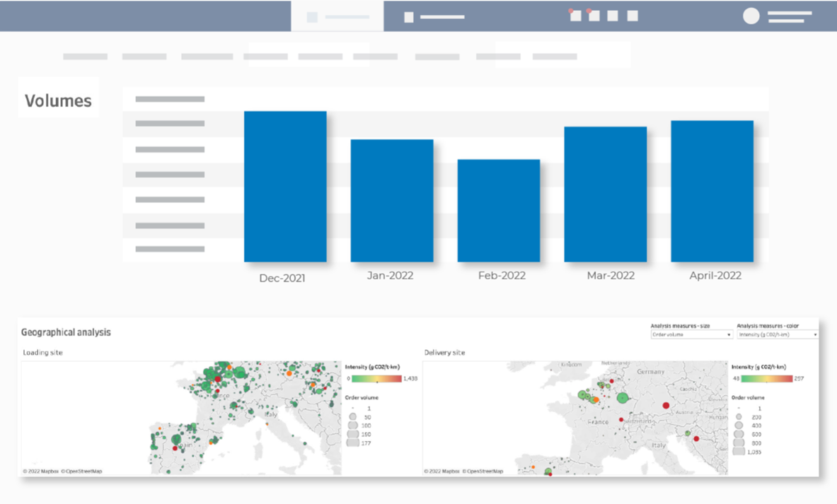The height and width of the screenshot is (504, 837).
Task: Click the Loading site intensity color gradient legend
Action: [376, 379]
